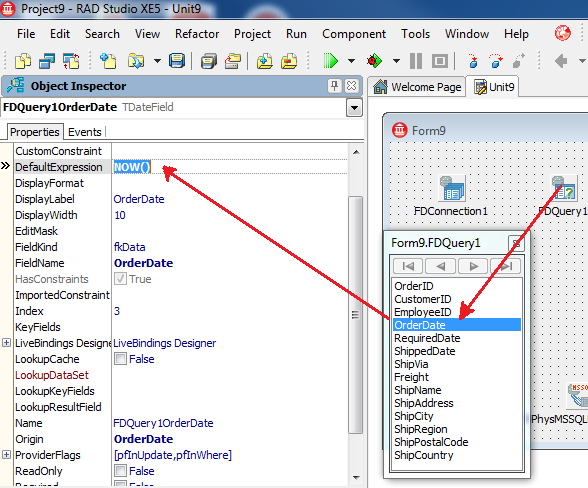This screenshot has height=488, width=588.
Task: Select the LookupDataSet property row
Action: click(52, 375)
